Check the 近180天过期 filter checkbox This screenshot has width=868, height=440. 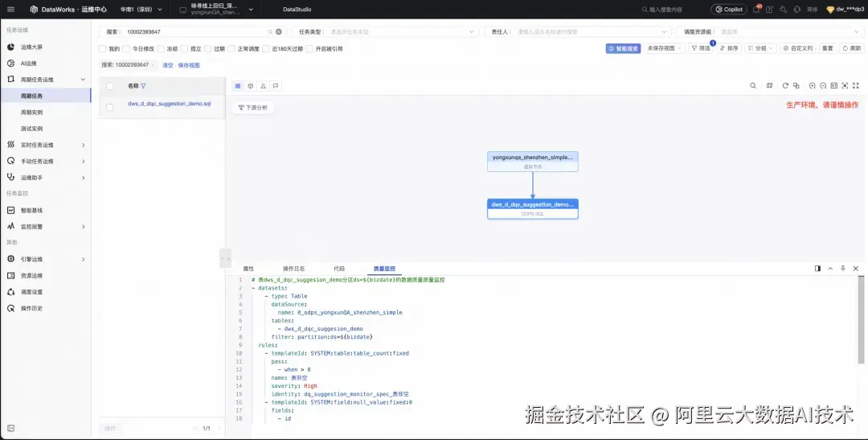pos(266,49)
